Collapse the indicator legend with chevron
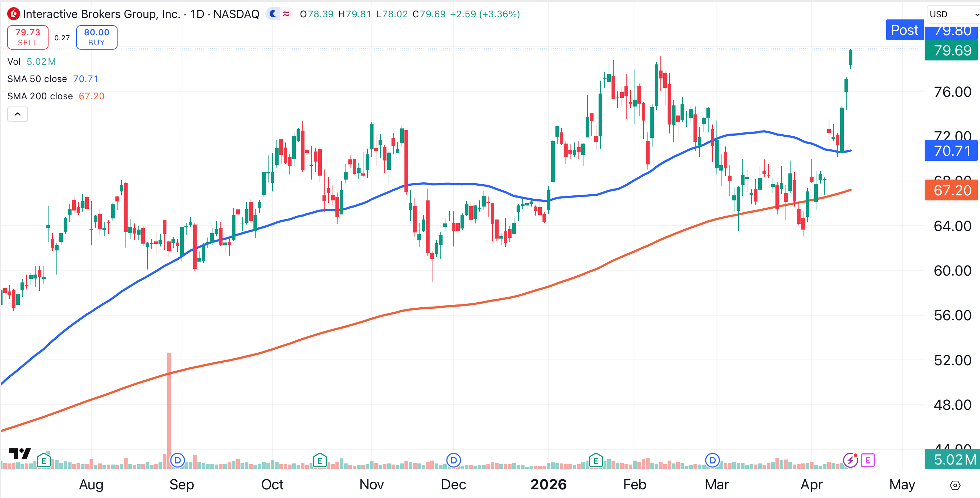 click(18, 114)
